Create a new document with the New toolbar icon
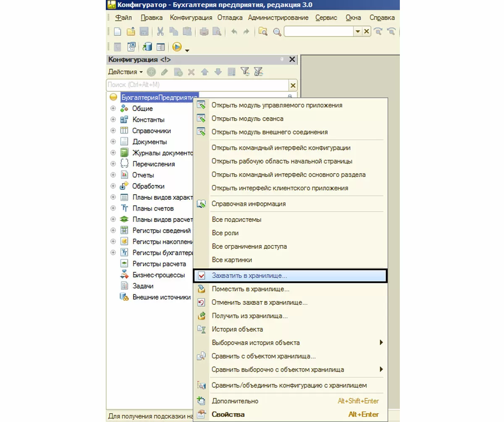The height and width of the screenshot is (422, 504). click(118, 32)
